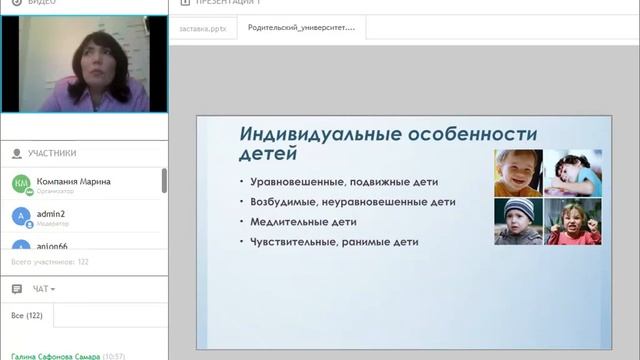The height and width of the screenshot is (360, 640).
Task: Click the angry child photo on slide
Action: [x=573, y=222]
